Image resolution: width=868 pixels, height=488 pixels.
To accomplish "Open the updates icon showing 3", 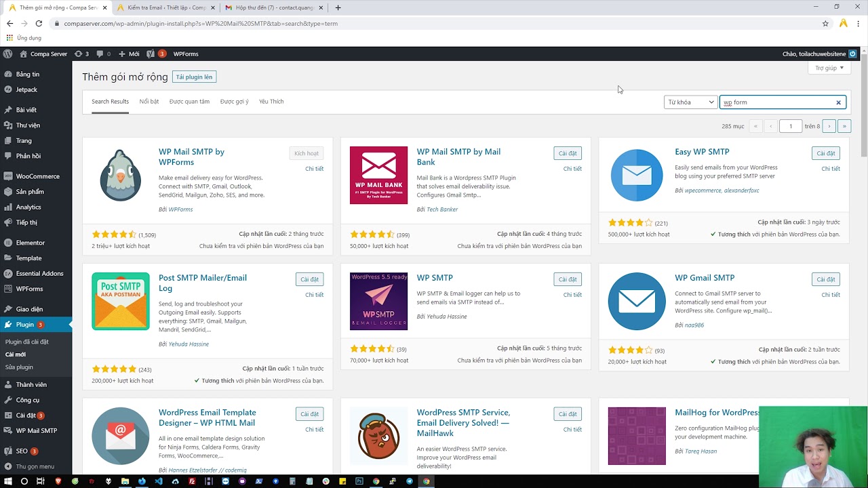I will (x=81, y=54).
